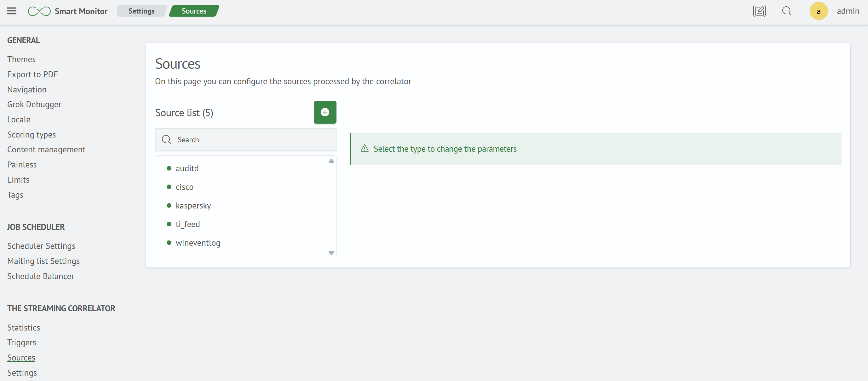
Task: Select the Settings breadcrumb tab
Action: 141,11
